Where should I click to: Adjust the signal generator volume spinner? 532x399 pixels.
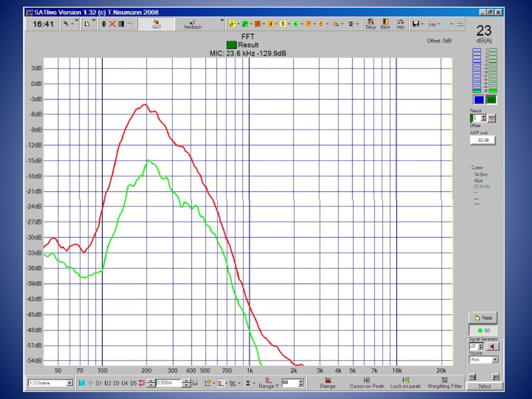(x=480, y=347)
